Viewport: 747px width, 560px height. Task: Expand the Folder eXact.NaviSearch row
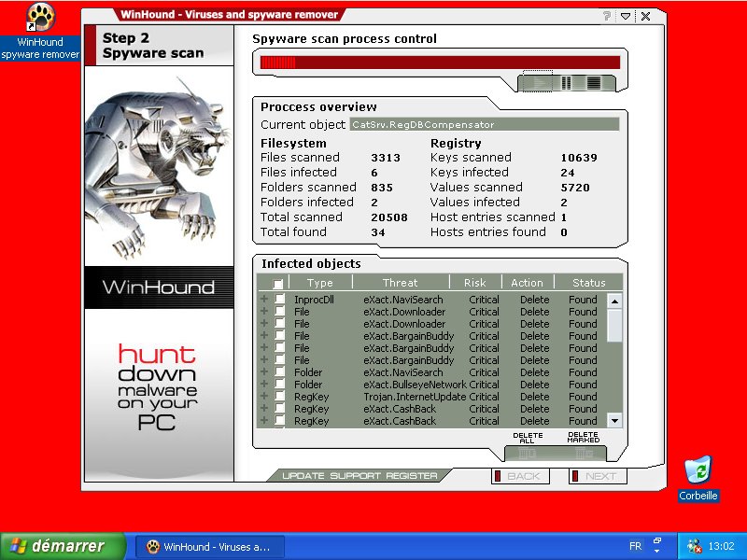click(264, 371)
